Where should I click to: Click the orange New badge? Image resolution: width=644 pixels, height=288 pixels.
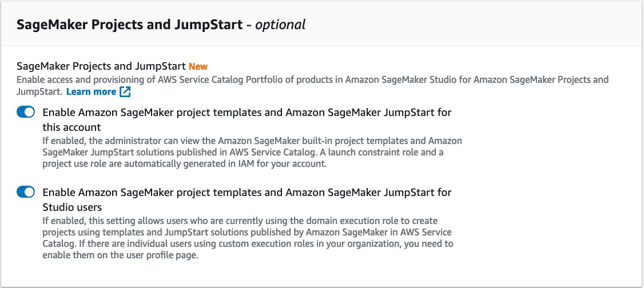(x=198, y=66)
